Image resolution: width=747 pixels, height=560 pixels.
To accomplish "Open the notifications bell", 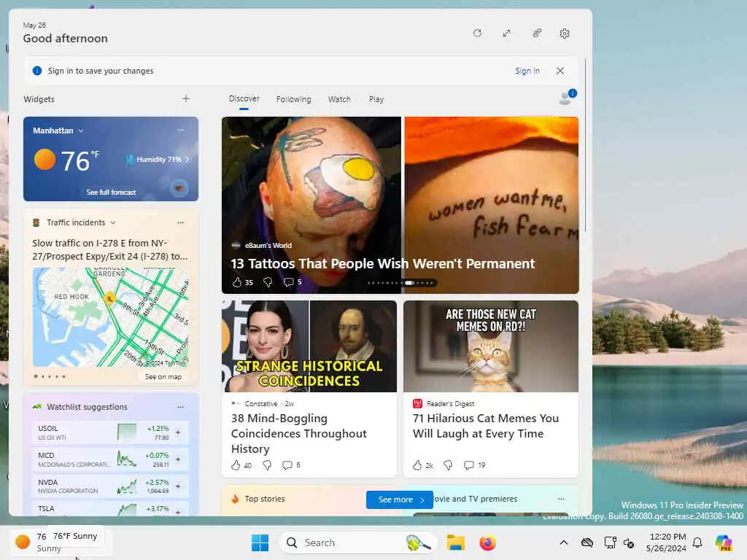I will pos(697,542).
